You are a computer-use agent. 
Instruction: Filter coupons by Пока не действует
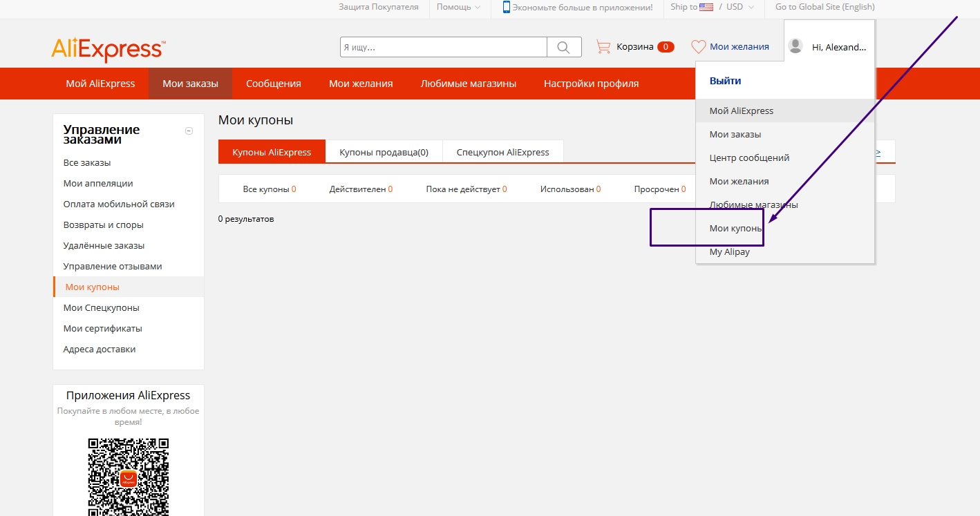(x=467, y=189)
